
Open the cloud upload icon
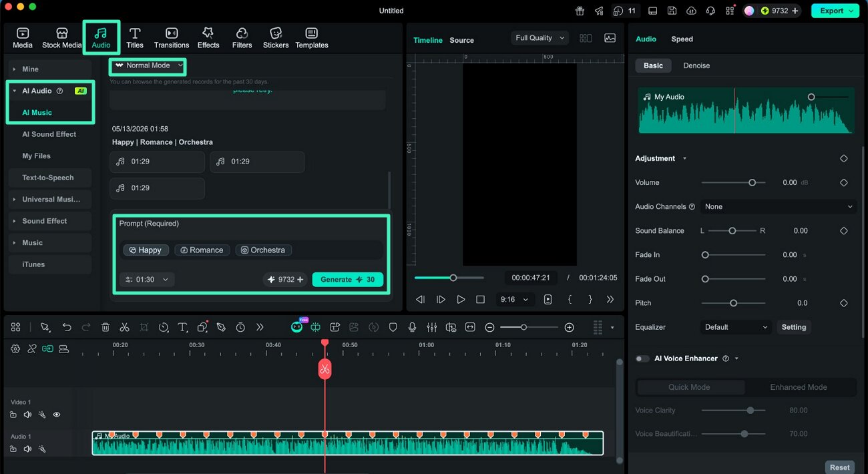coord(691,11)
